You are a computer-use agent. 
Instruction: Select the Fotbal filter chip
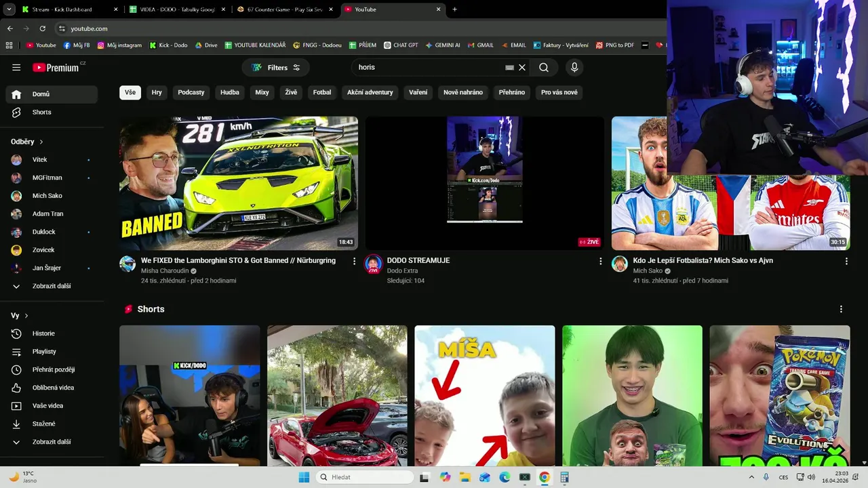tap(322, 92)
